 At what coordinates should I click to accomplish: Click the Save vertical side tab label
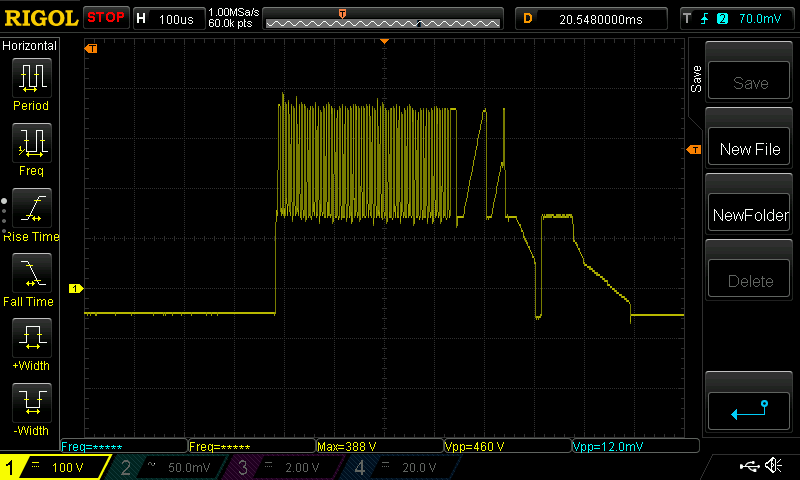click(x=696, y=79)
